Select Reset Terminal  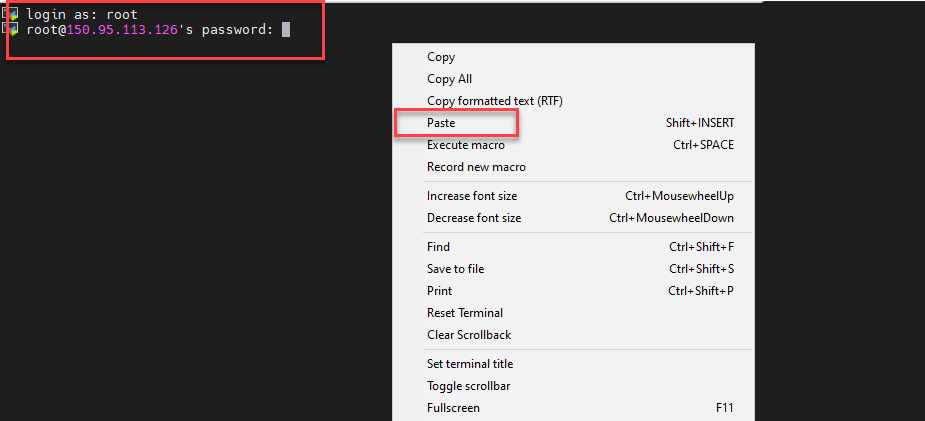click(x=465, y=313)
